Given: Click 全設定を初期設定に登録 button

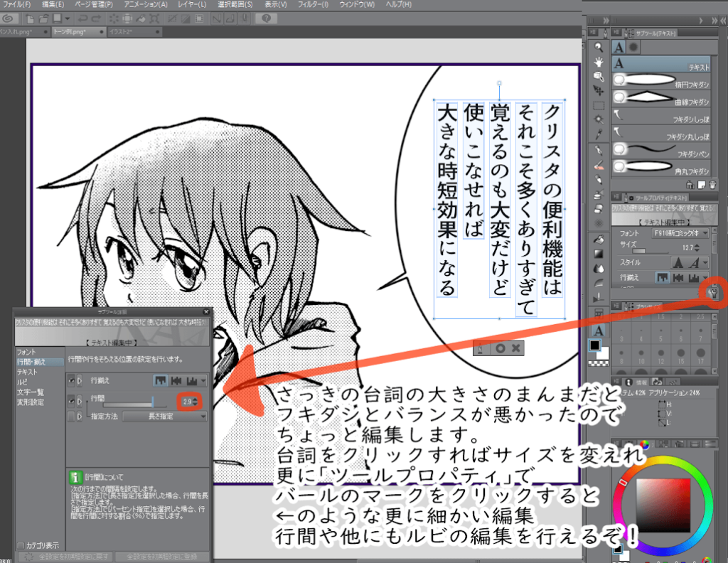Looking at the screenshot, I should pyautogui.click(x=162, y=556).
